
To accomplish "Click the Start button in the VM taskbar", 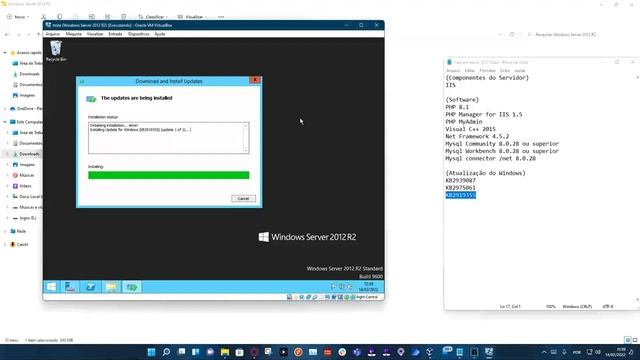I will point(51,287).
